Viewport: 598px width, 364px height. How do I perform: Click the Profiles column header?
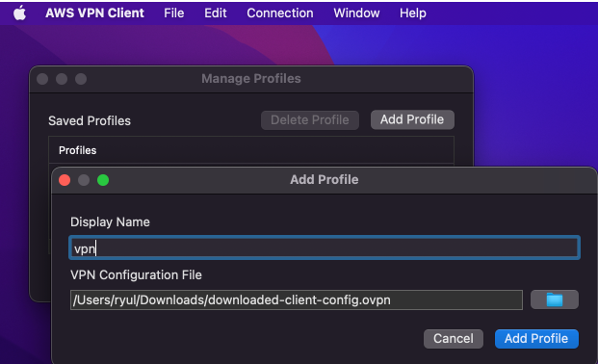pyautogui.click(x=251, y=150)
